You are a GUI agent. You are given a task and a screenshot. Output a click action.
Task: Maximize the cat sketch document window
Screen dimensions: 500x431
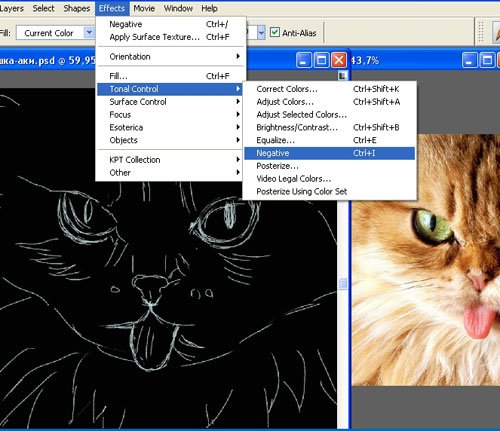[x=321, y=60]
